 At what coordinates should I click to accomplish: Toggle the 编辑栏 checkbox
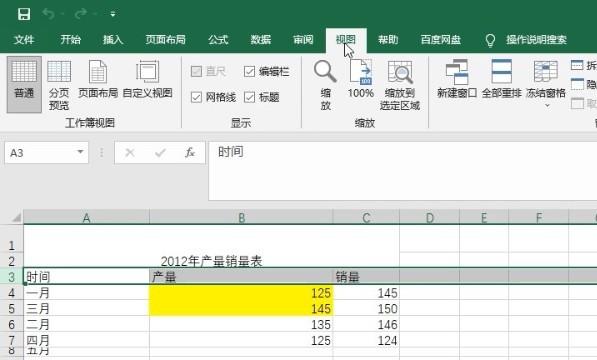pyautogui.click(x=249, y=71)
